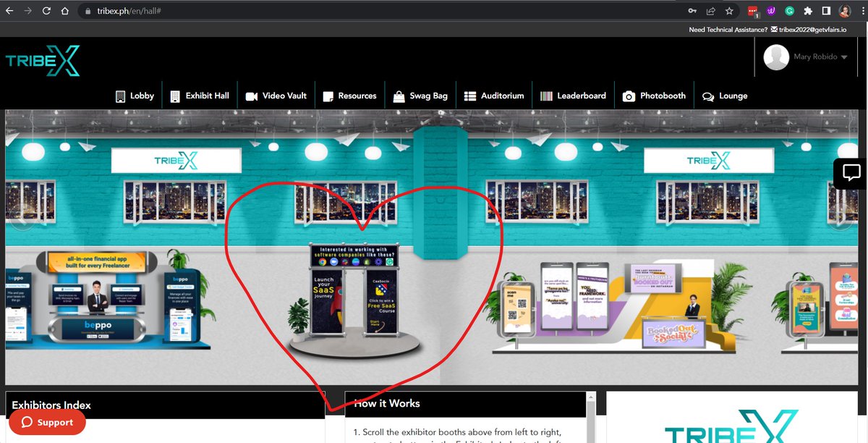Open the Support chat button
Screen dimensions: 868x443
click(47, 422)
